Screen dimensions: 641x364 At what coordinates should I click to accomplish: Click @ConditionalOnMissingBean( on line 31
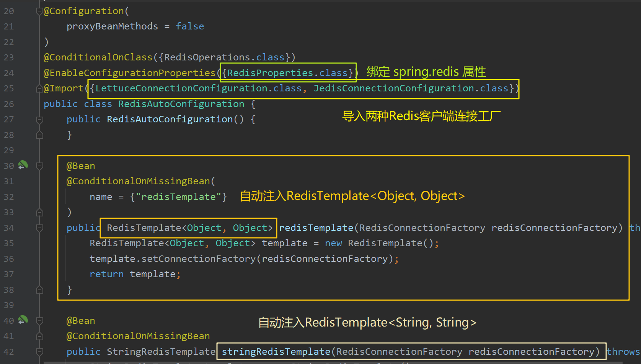pos(141,181)
